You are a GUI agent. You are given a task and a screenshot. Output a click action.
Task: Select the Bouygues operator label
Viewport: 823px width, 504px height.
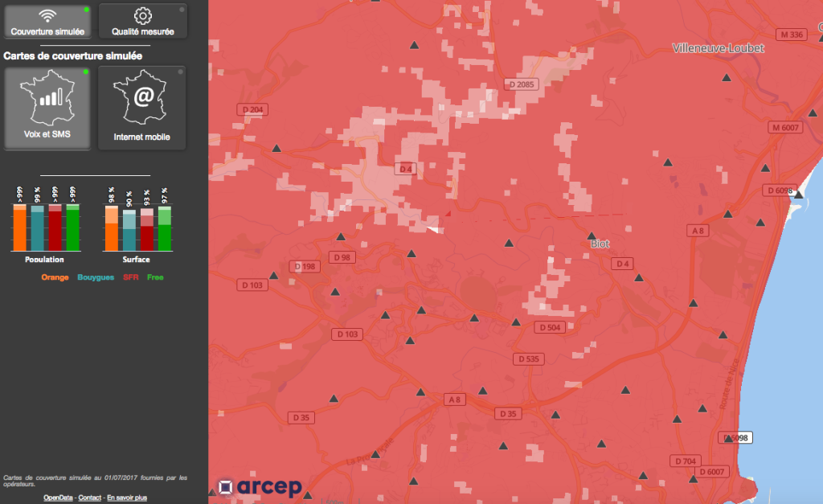coord(96,277)
